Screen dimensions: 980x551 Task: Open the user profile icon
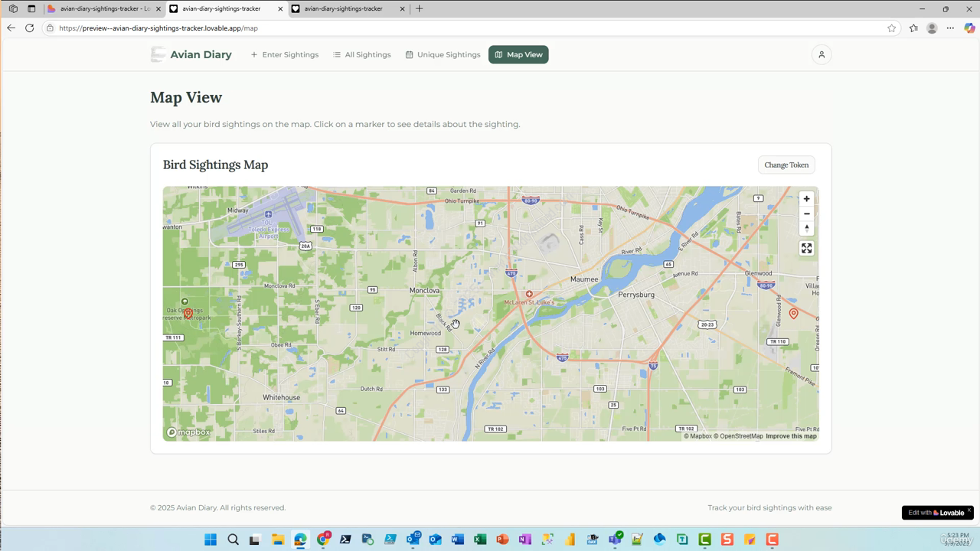822,54
